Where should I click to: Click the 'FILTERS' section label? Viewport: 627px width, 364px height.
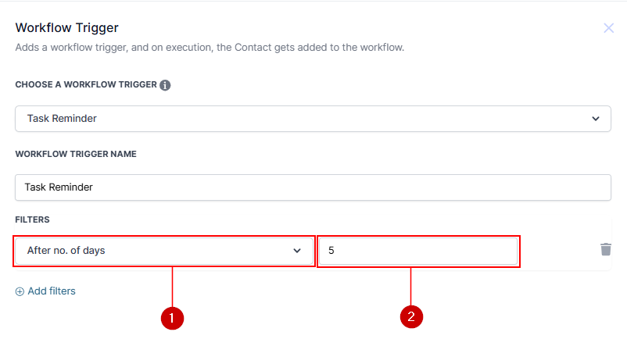coord(33,220)
